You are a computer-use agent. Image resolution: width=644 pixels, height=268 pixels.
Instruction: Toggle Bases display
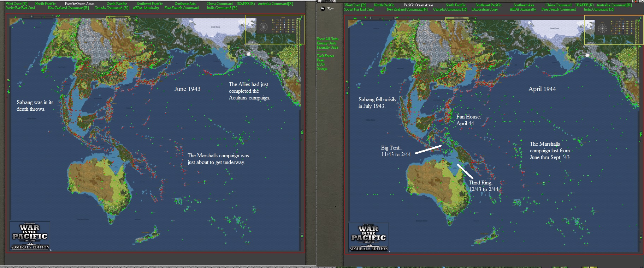320,60
